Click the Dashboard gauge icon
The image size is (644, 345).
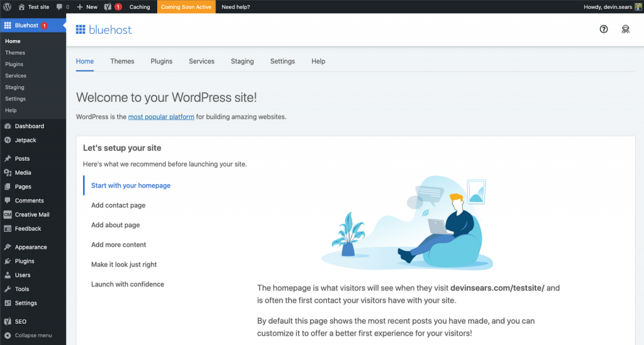pyautogui.click(x=8, y=126)
